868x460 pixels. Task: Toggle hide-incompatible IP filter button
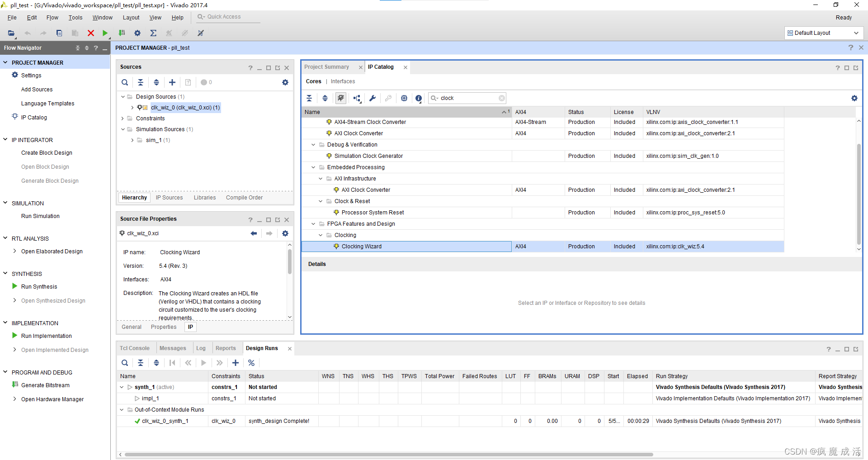341,98
